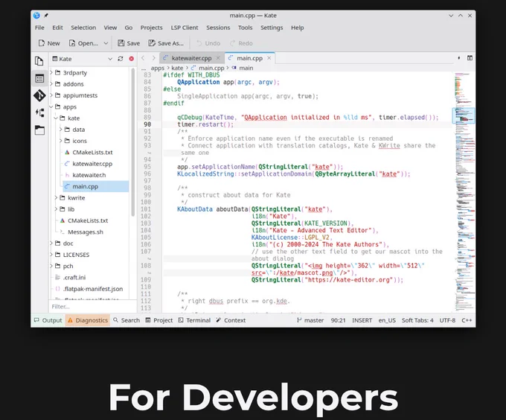
Task: Select katewaiter.h in the project tree
Action: (x=89, y=175)
